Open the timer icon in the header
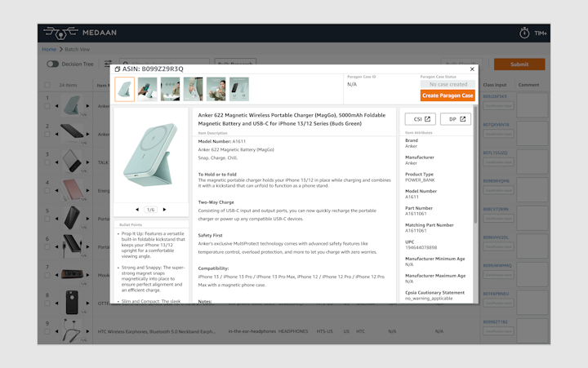Image resolution: width=588 pixels, height=368 pixels. coord(524,33)
